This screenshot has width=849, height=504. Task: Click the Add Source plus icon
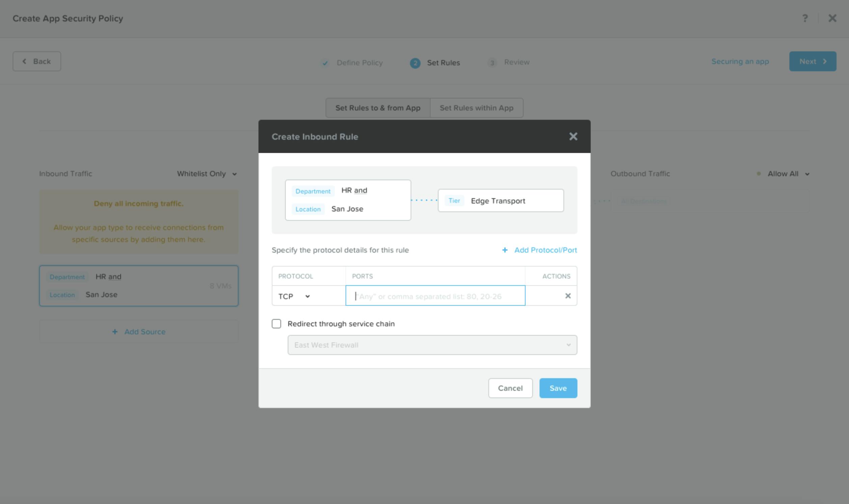click(x=114, y=332)
